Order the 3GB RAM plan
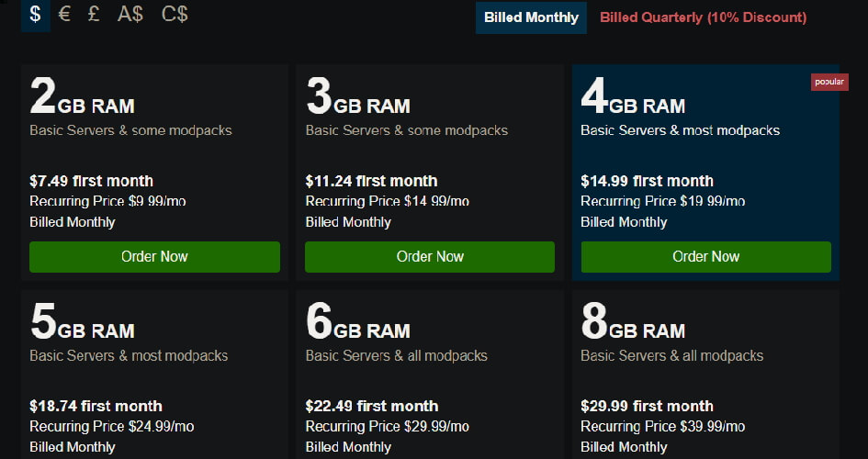 pos(430,257)
